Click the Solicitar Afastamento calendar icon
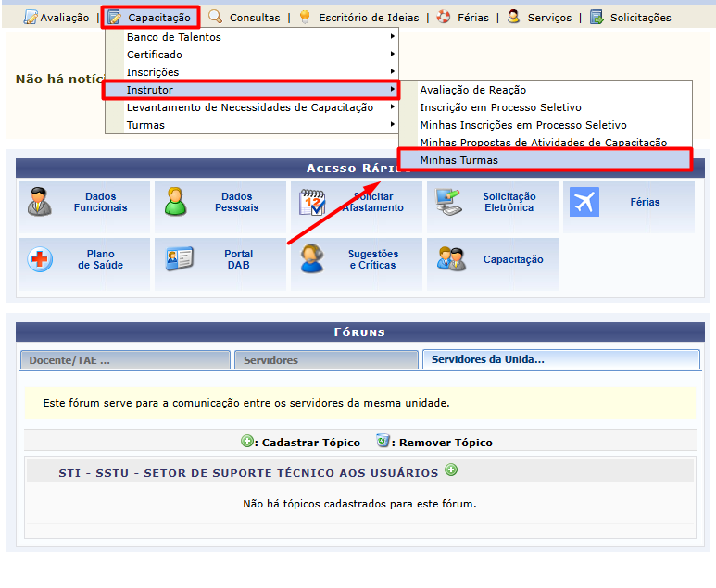This screenshot has height=588, width=716. (312, 202)
